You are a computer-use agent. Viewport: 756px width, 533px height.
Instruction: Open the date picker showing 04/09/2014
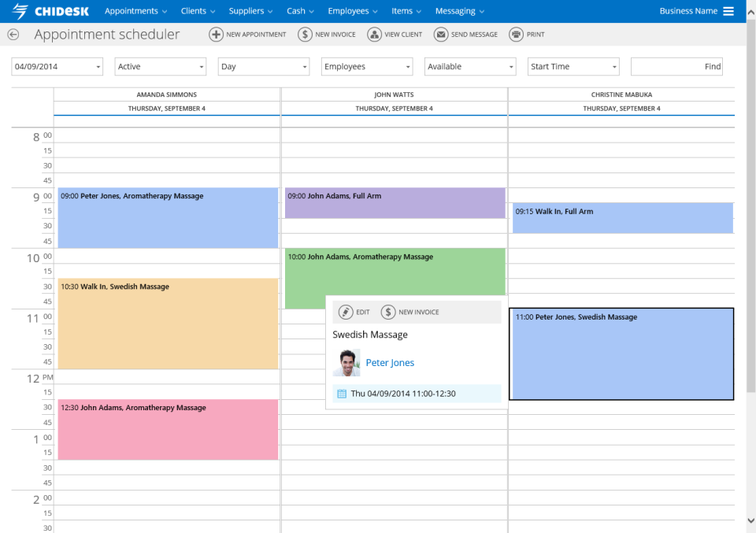(57, 66)
